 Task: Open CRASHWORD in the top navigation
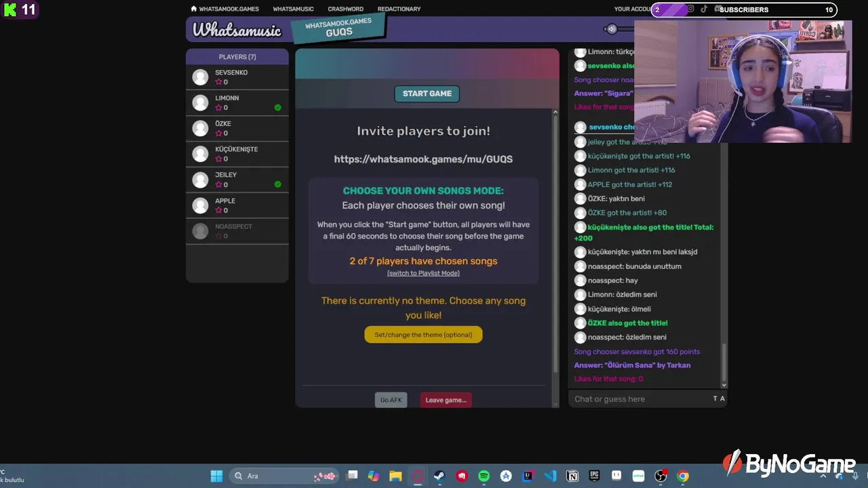click(345, 9)
